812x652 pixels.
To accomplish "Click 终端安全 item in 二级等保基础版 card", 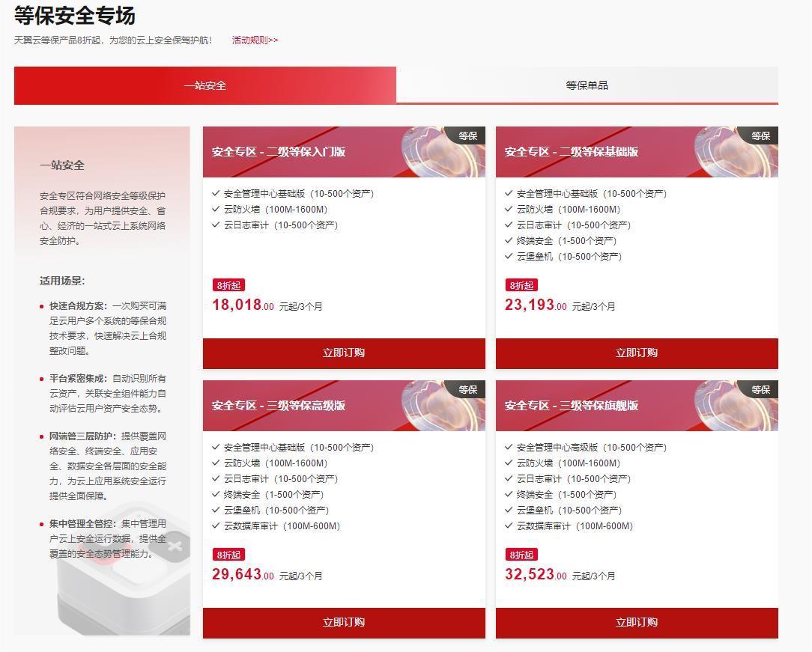I will click(x=561, y=240).
